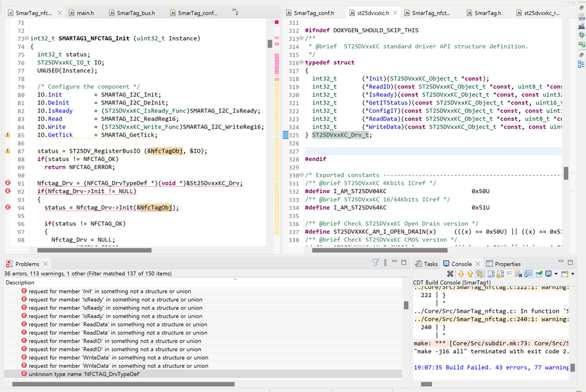
Task: Click the yellow down arrow Next Error icon
Action: pyautogui.click(x=461, y=274)
